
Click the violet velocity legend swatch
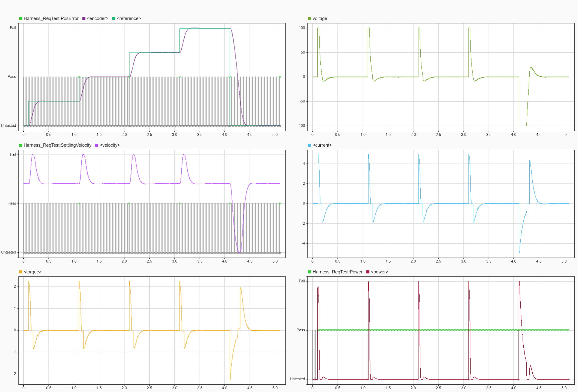pos(96,145)
